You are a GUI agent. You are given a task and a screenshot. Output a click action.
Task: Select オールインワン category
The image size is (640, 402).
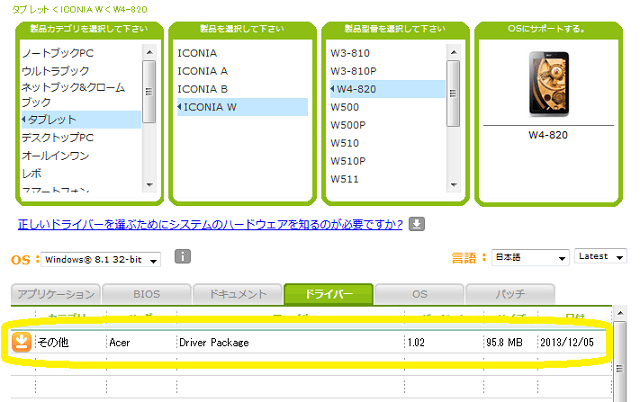pyautogui.click(x=56, y=155)
